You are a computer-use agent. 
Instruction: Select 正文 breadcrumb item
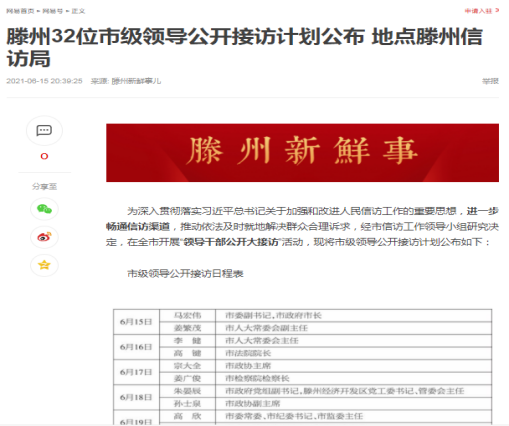[78, 11]
